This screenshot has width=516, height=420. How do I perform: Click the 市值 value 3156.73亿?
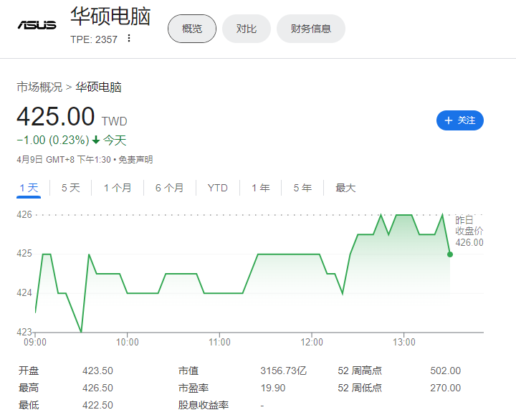pyautogui.click(x=283, y=371)
